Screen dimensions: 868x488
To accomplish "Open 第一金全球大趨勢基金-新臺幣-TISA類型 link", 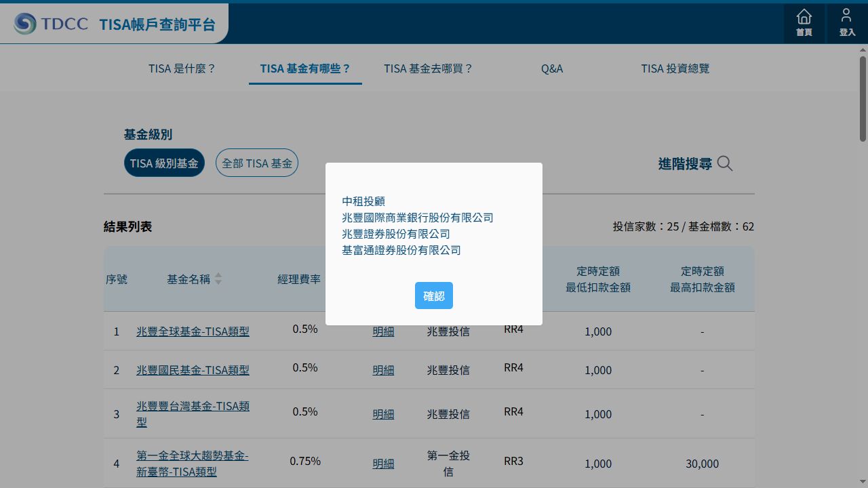I will 193,464.
